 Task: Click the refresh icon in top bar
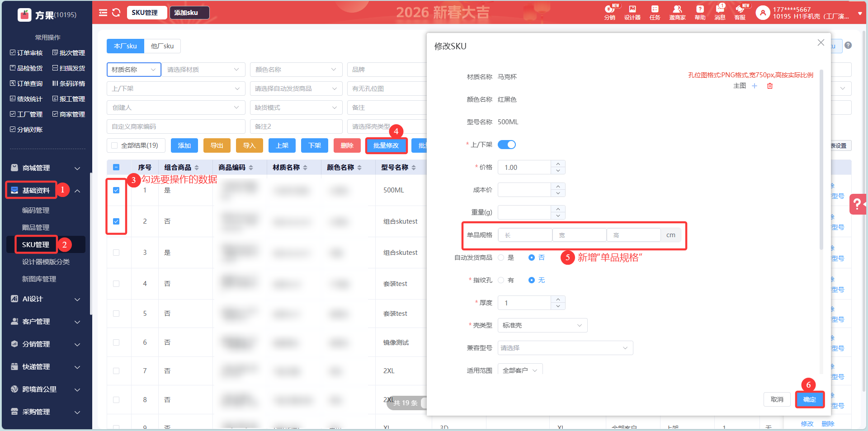(x=116, y=13)
